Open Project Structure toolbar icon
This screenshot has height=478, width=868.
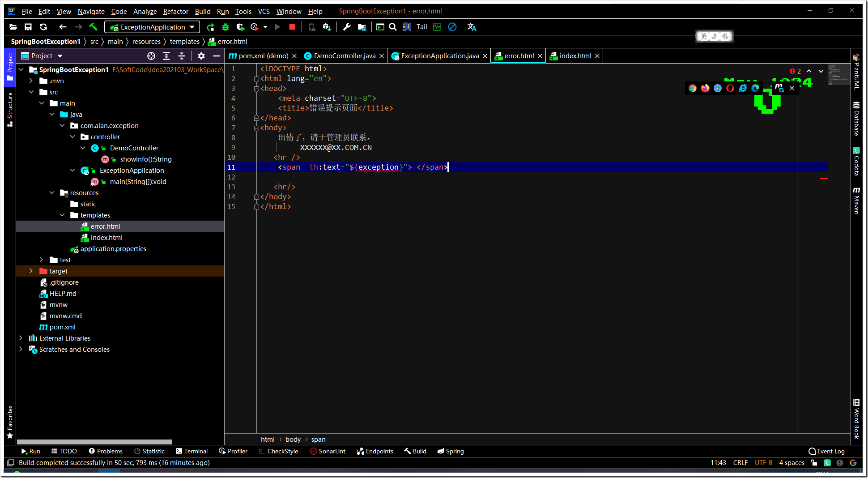[x=362, y=27]
